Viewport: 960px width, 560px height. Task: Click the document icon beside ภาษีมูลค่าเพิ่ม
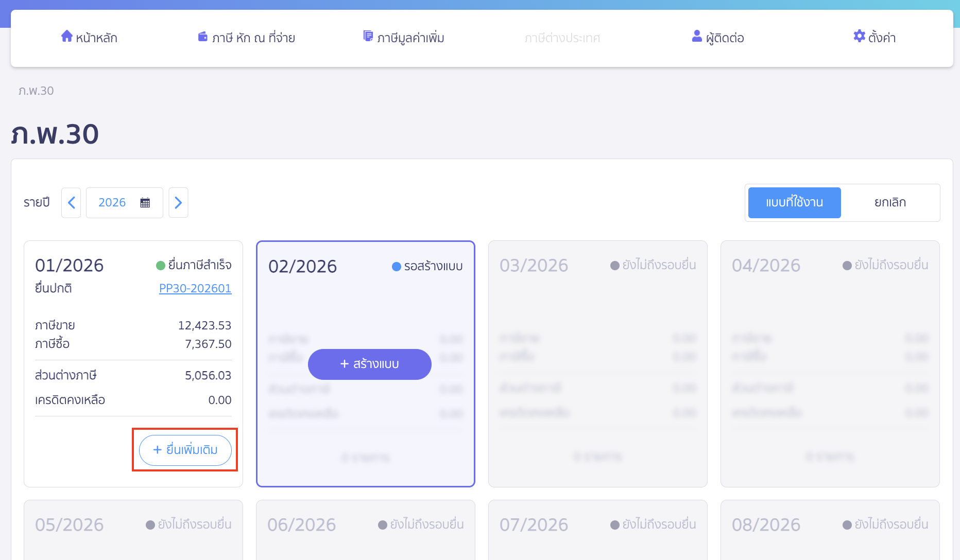pyautogui.click(x=368, y=36)
